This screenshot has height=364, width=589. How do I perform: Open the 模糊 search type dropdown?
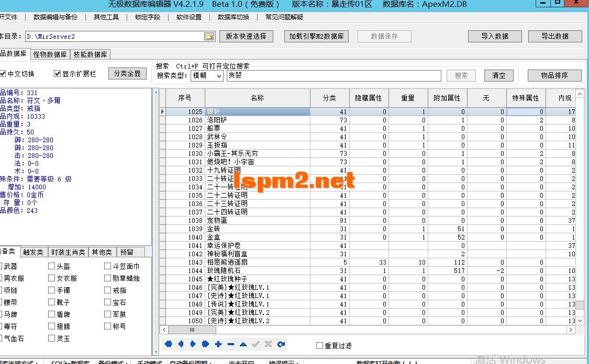(207, 75)
